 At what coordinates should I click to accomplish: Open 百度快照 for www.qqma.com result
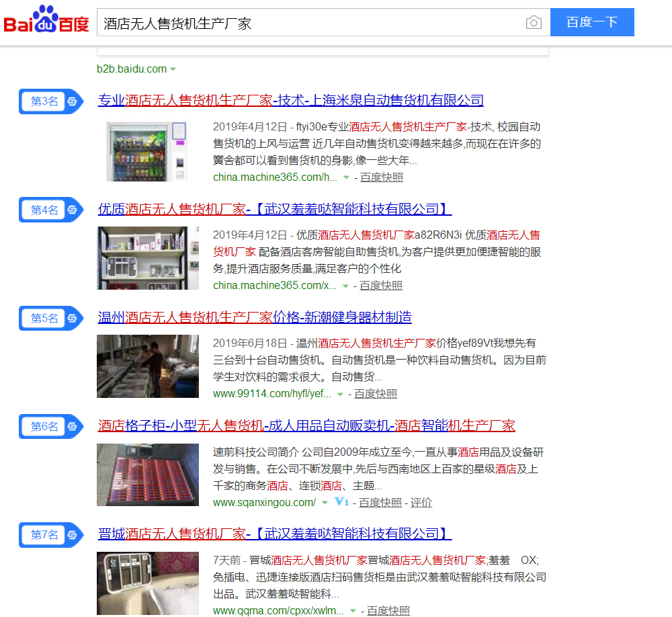pos(388,610)
